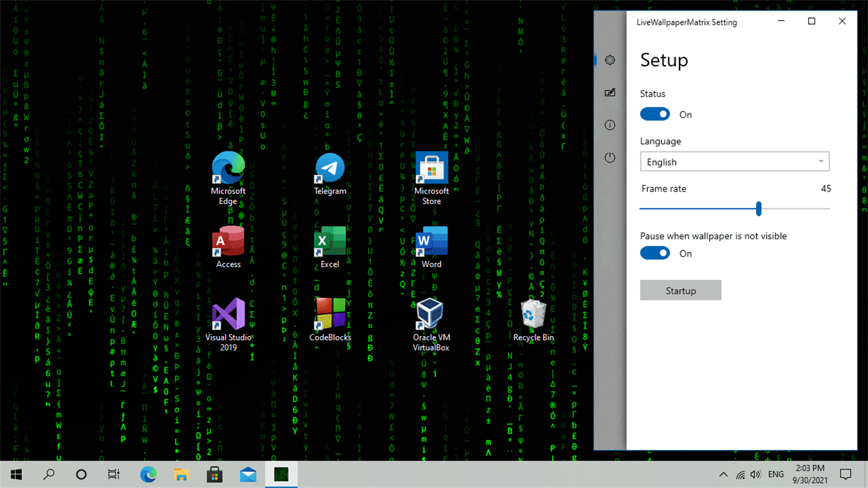Open the About info icon in sidebar
This screenshot has height=488, width=868.
click(610, 125)
